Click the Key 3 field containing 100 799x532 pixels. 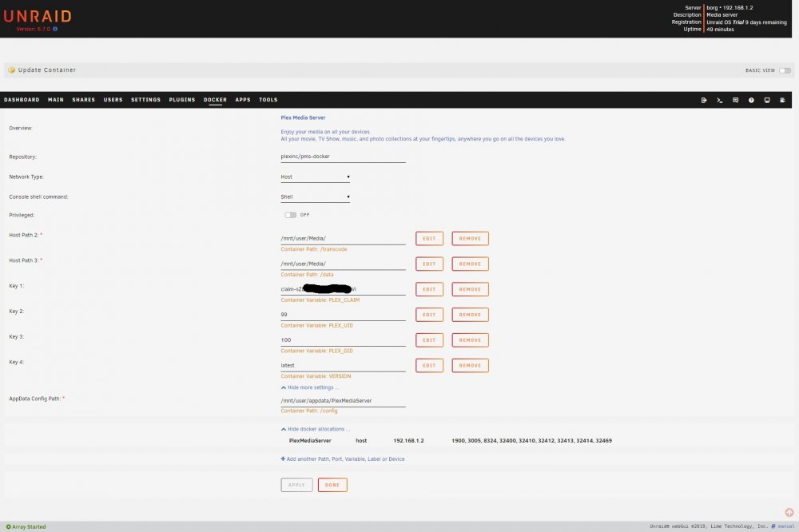pyautogui.click(x=343, y=340)
